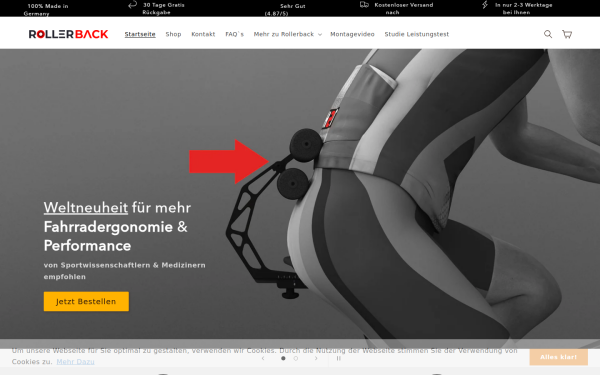The image size is (600, 375).
Task: Click the return arrow icon in top bar
Action: 132,5
